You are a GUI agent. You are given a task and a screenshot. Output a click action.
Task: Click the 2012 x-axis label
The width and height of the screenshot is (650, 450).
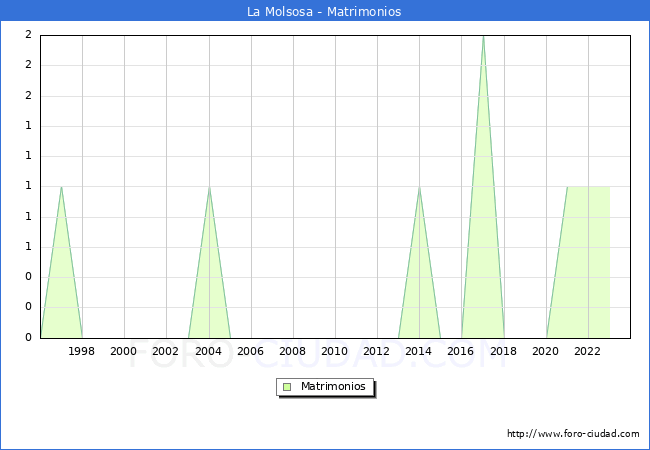[376, 351]
